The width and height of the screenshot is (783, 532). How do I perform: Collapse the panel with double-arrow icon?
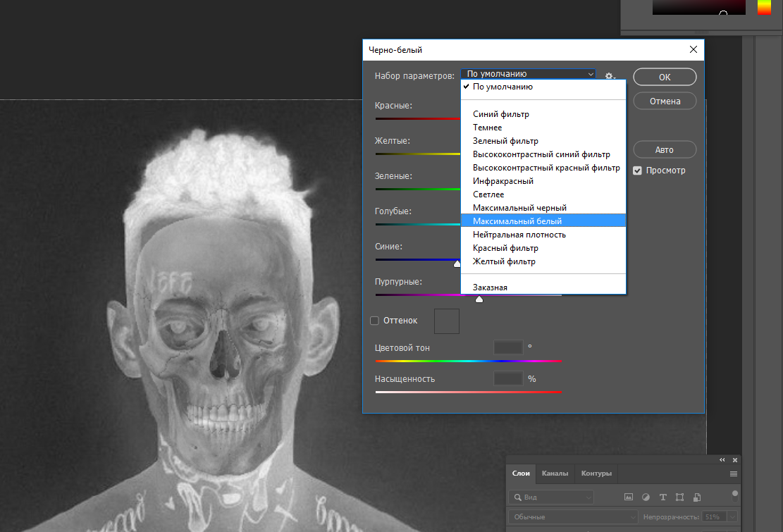pyautogui.click(x=722, y=459)
